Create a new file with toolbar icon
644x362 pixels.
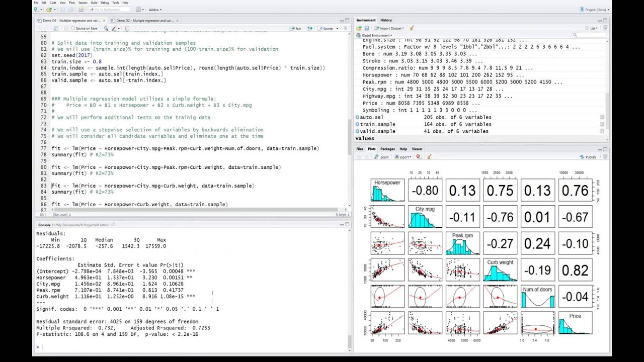(37, 10)
